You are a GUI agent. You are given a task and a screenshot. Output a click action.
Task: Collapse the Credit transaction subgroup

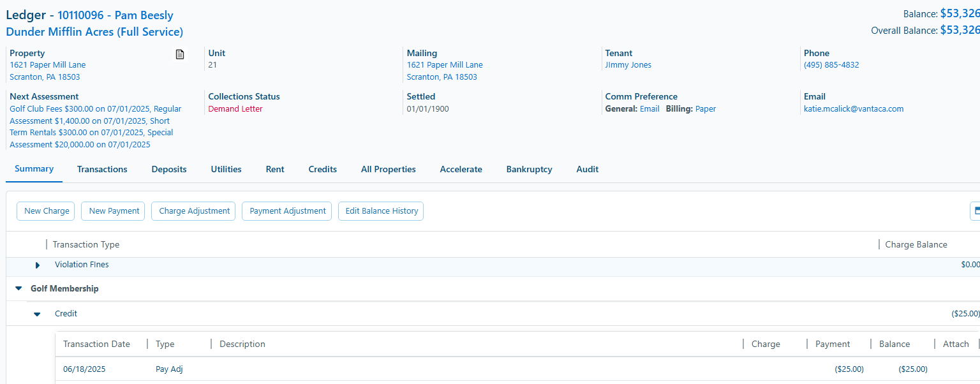coord(36,313)
